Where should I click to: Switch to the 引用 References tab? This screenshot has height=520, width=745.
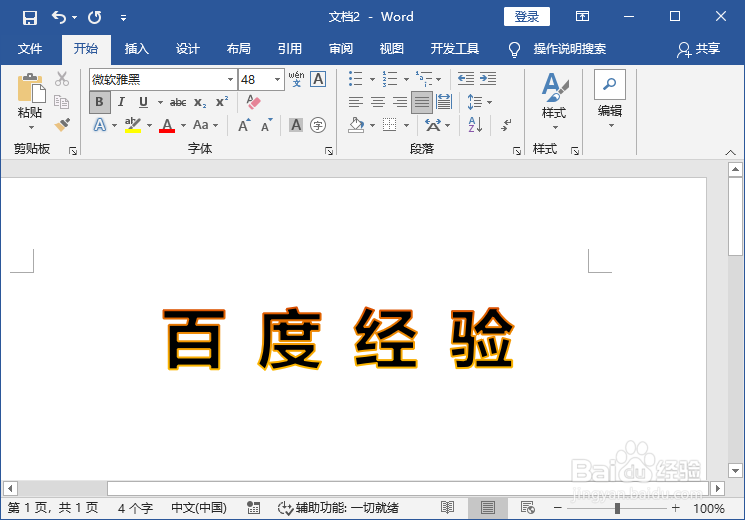point(290,49)
